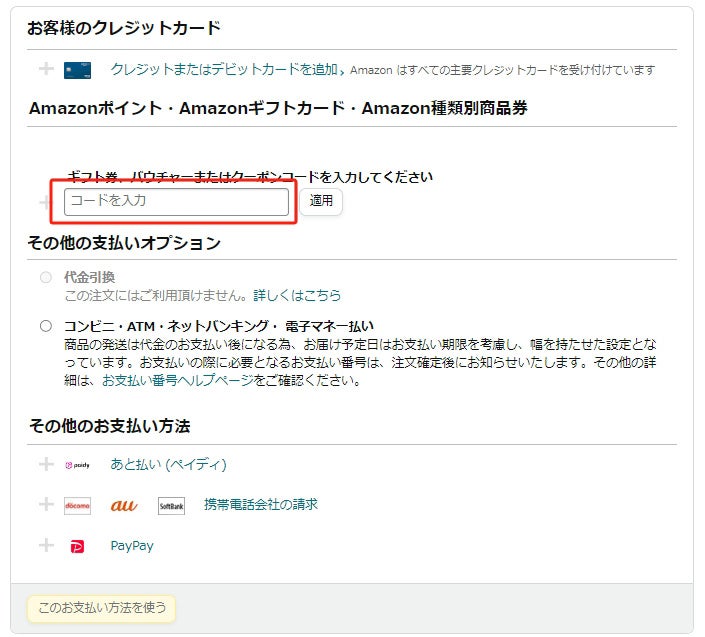Click その他の支払いオプション heading
The width and height of the screenshot is (705, 637).
tap(124, 243)
